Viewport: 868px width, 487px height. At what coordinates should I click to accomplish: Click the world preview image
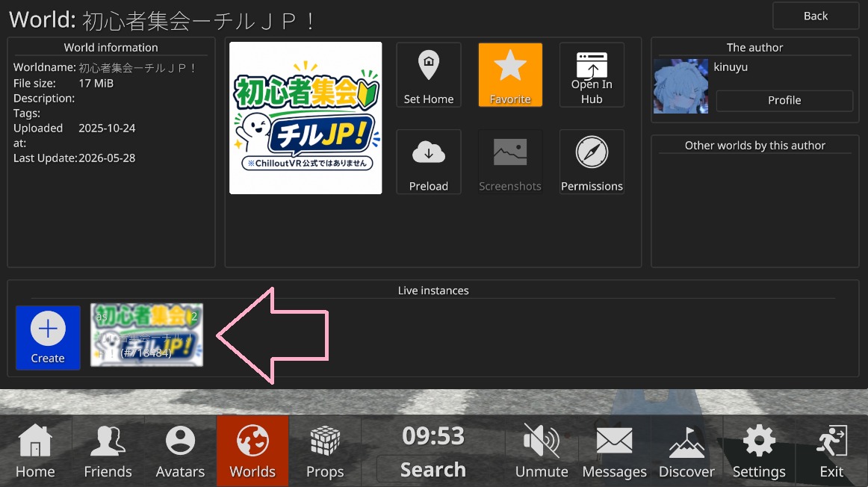[x=306, y=118]
